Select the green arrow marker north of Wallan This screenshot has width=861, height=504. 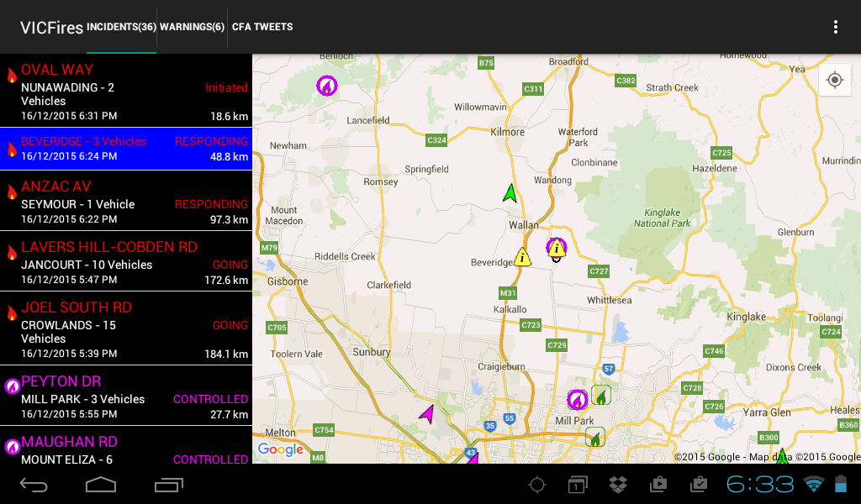tap(510, 193)
